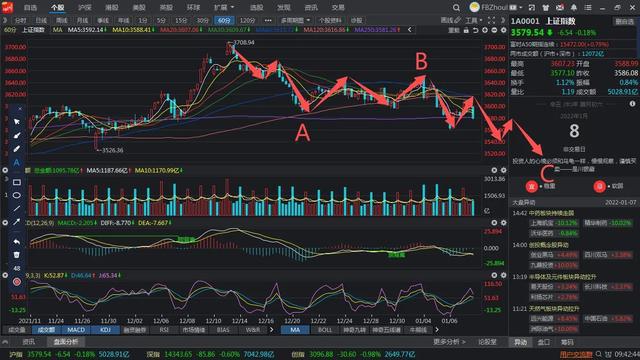Open the 多周期图 dropdown
Image resolution: width=640 pixels, height=360 pixels.
pyautogui.click(x=296, y=20)
